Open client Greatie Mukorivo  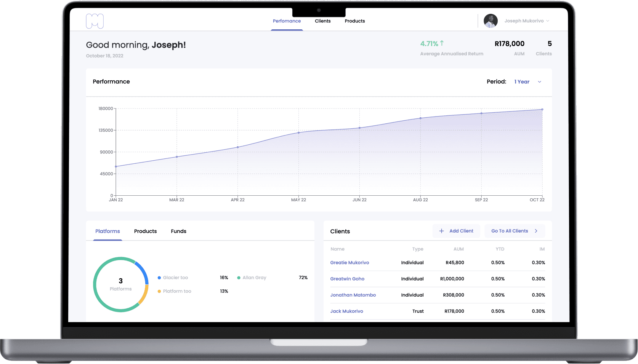pyautogui.click(x=349, y=263)
